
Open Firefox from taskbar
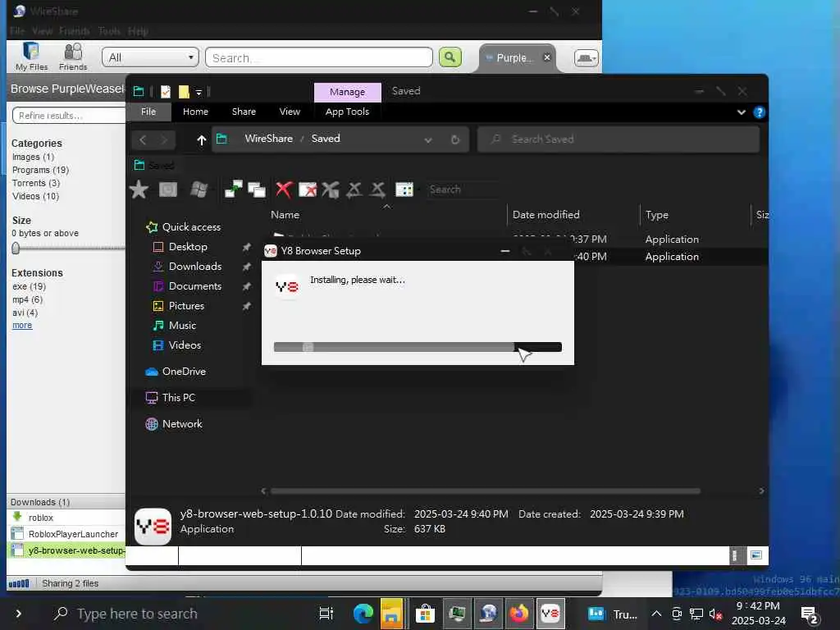(x=518, y=614)
